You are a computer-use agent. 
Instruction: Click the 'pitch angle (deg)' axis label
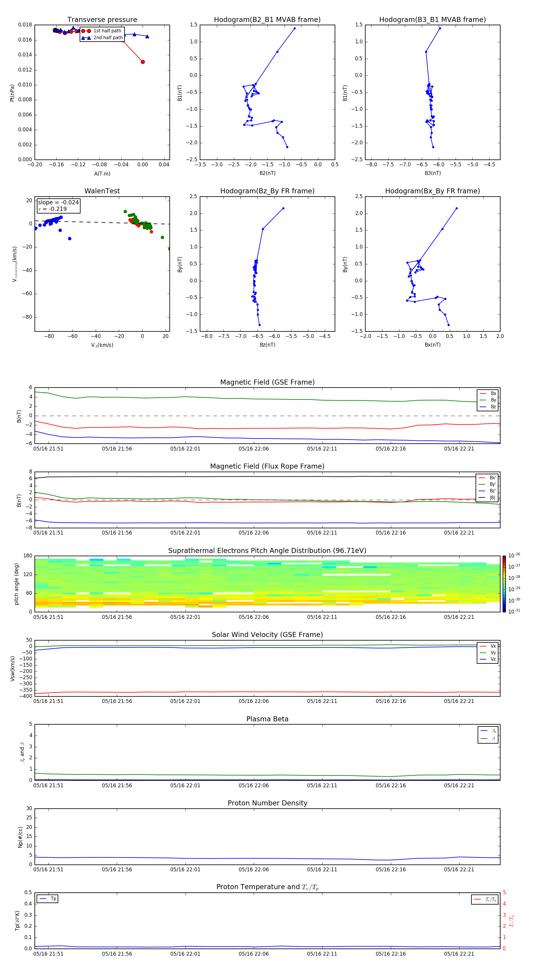[x=16, y=584]
